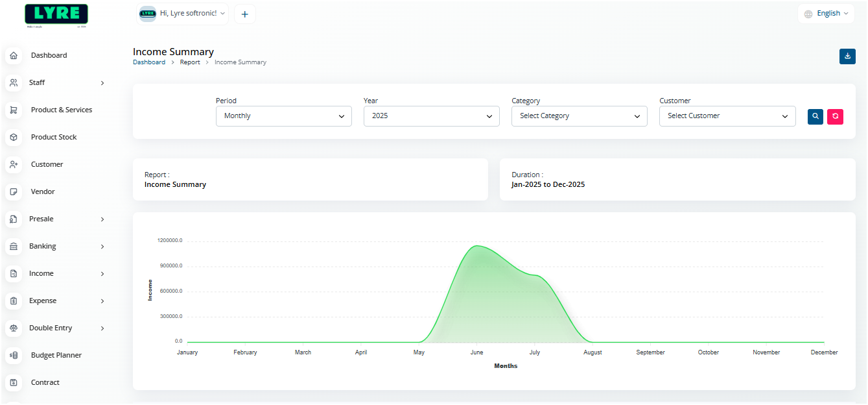
Task: Click the Product & Services cart icon
Action: 13,110
